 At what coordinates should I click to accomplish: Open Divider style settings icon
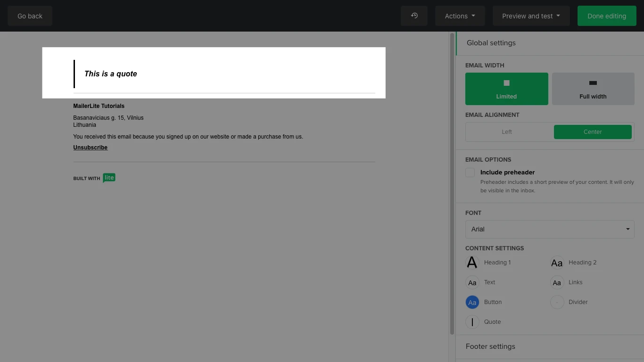click(557, 302)
